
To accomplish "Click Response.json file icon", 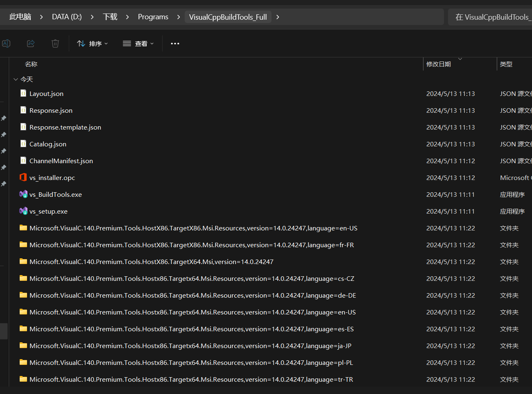I will coord(23,110).
